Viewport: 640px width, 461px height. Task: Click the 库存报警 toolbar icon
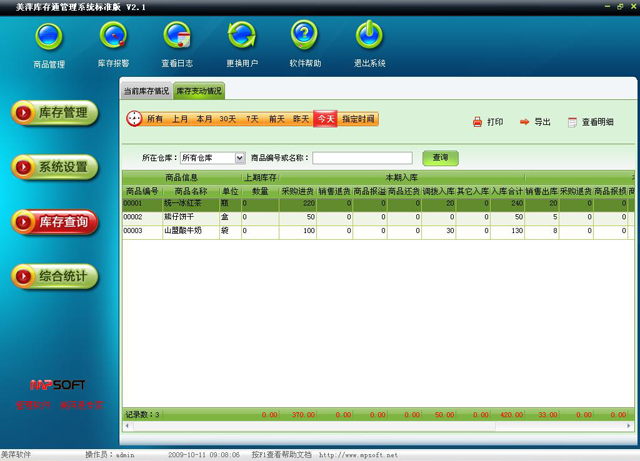pyautogui.click(x=113, y=38)
